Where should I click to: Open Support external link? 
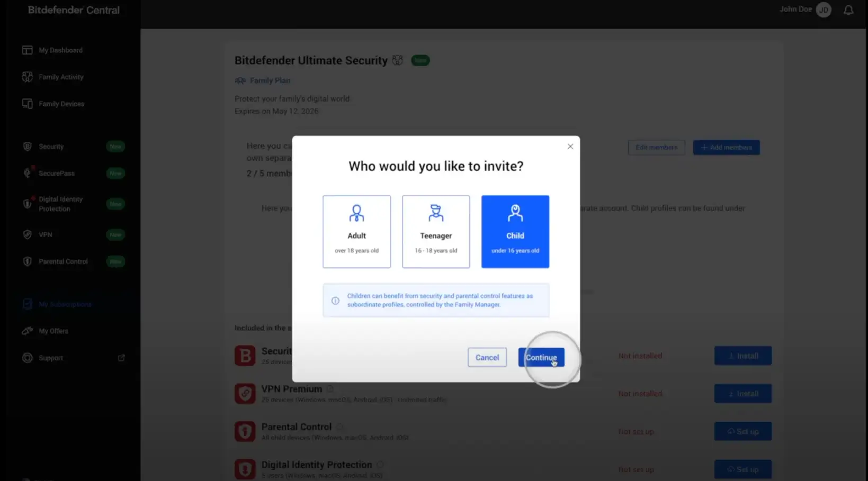click(121, 358)
